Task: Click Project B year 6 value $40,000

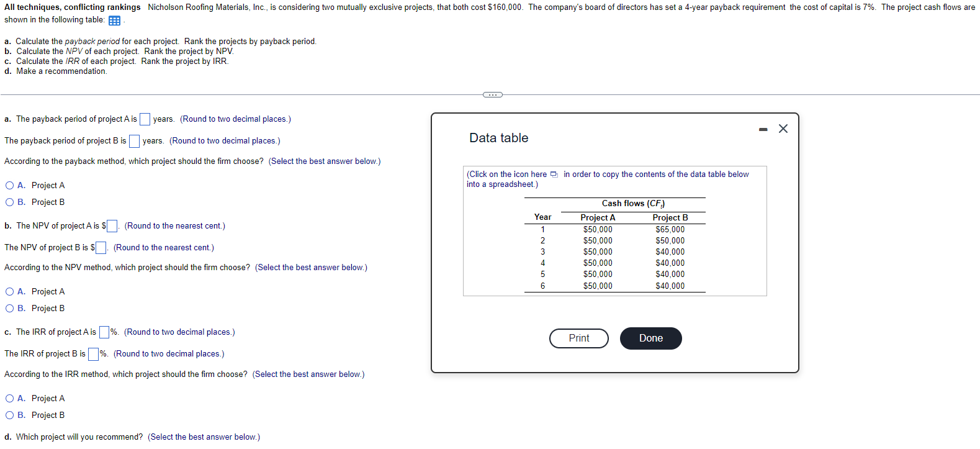Action: pyautogui.click(x=670, y=286)
